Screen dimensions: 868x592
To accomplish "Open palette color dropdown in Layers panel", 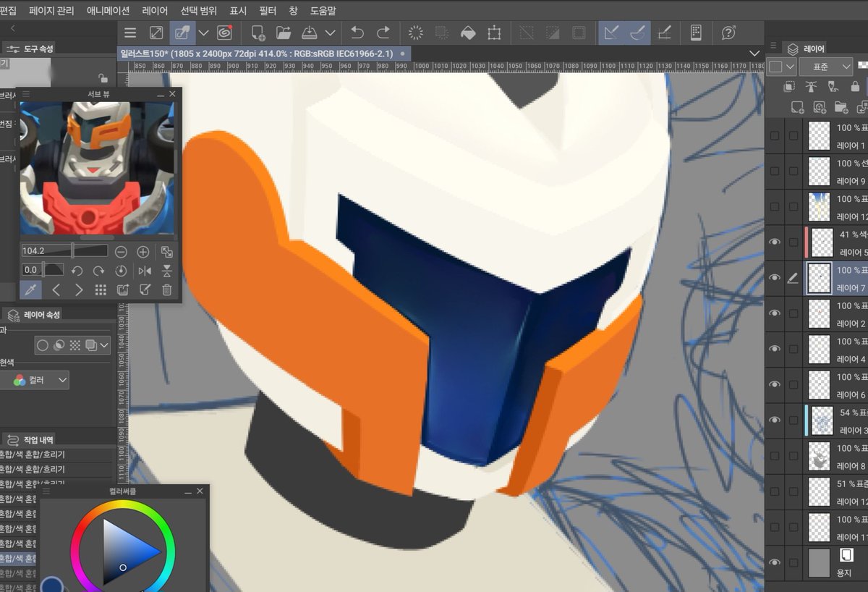I will pyautogui.click(x=782, y=67).
